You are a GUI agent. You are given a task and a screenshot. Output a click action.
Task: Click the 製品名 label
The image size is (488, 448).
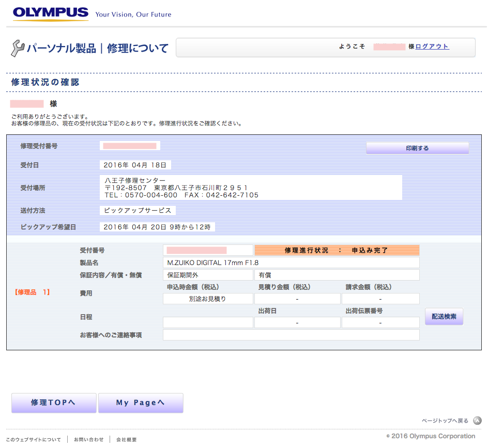point(89,262)
